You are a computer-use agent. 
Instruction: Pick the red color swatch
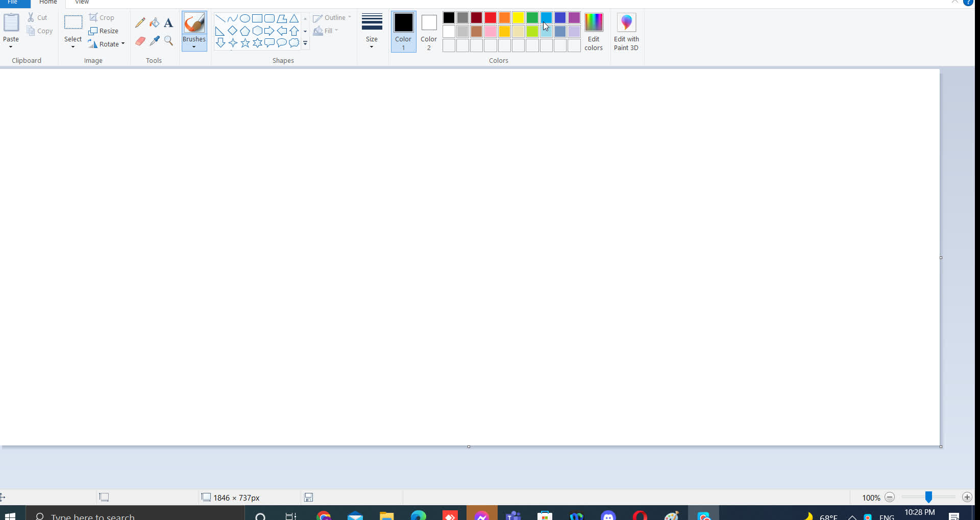coord(491,18)
